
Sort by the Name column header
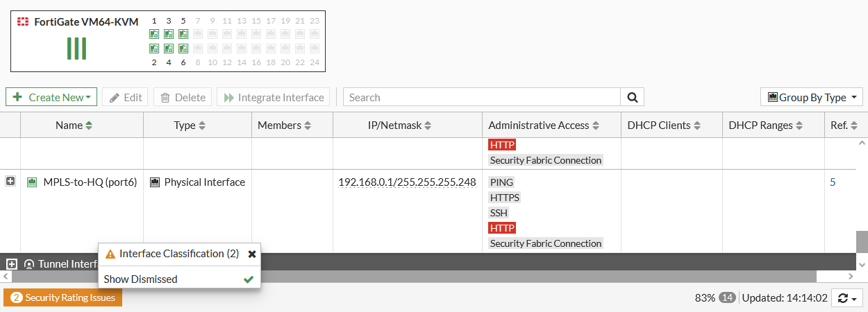click(74, 125)
